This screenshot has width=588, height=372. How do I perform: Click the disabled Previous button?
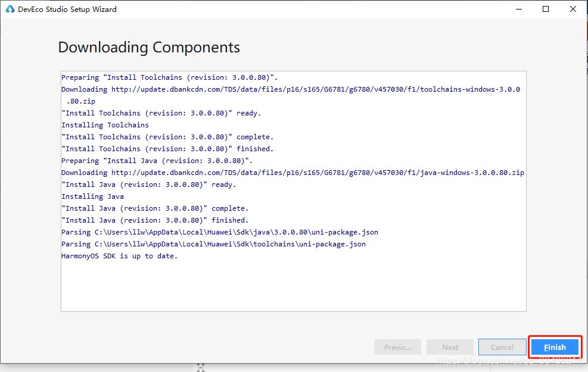pos(397,347)
